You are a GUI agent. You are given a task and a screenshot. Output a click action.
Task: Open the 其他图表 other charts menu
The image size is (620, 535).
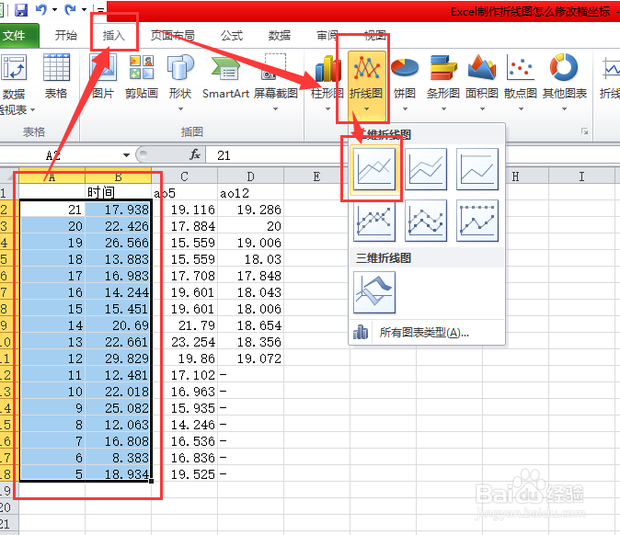pos(565,82)
